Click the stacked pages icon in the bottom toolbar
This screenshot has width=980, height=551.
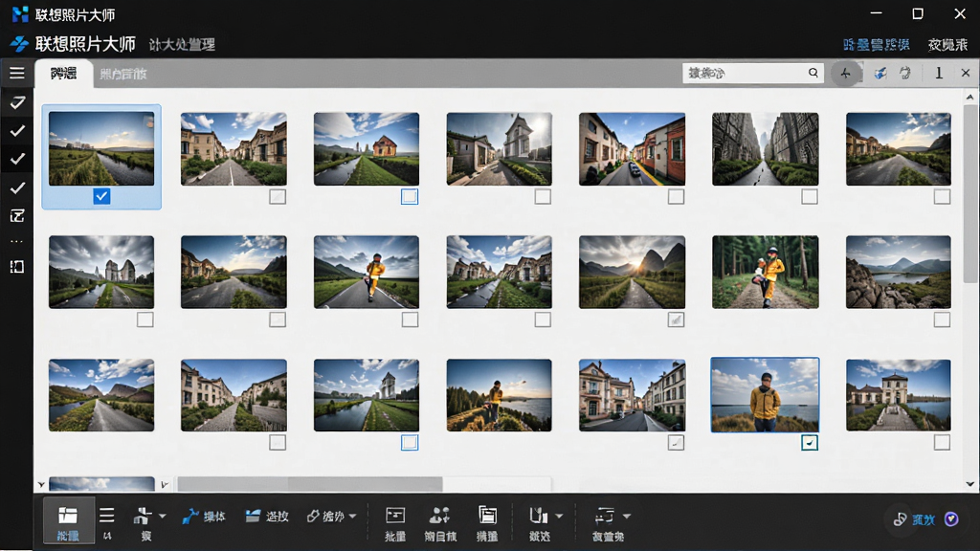(x=487, y=516)
